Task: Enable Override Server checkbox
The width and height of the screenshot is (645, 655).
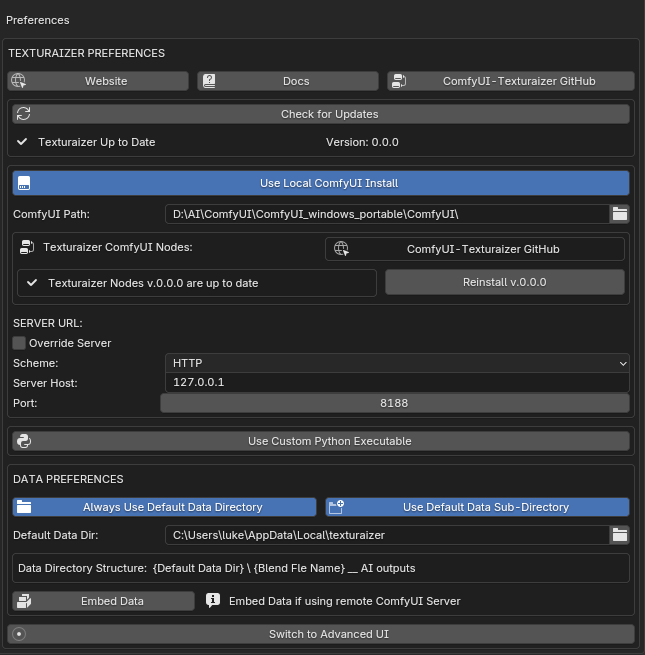Action: [19, 343]
